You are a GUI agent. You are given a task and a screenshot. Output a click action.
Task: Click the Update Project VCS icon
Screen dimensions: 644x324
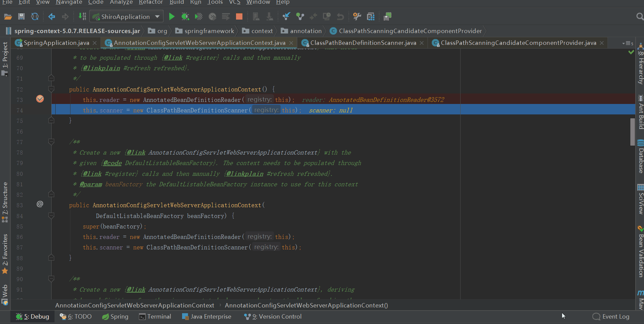tap(286, 17)
